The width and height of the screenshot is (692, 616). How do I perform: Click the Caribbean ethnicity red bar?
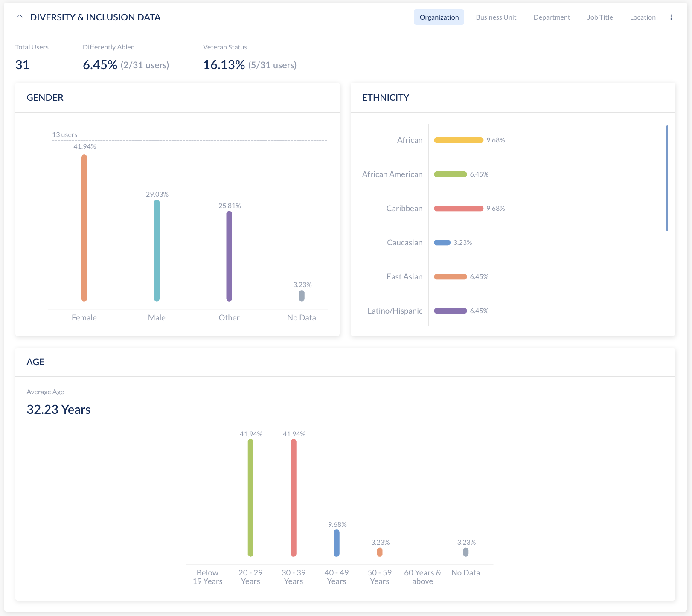[x=459, y=209]
